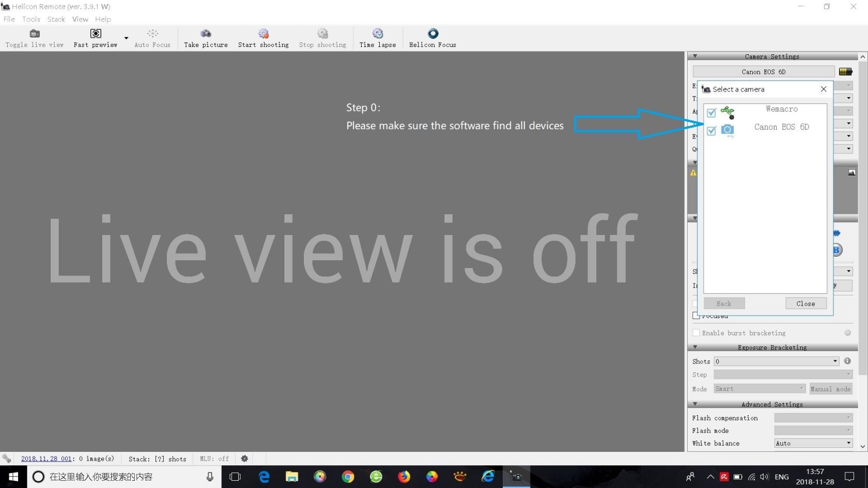Open the Stack menu
The image size is (868, 488).
(x=56, y=19)
